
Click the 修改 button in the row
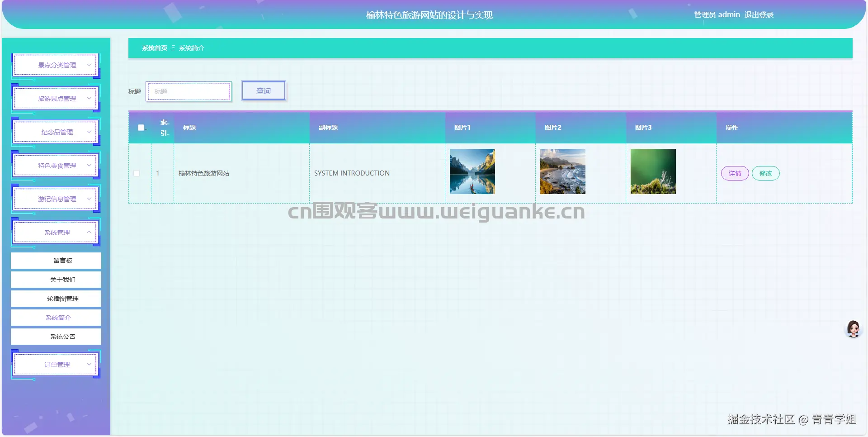coord(766,173)
